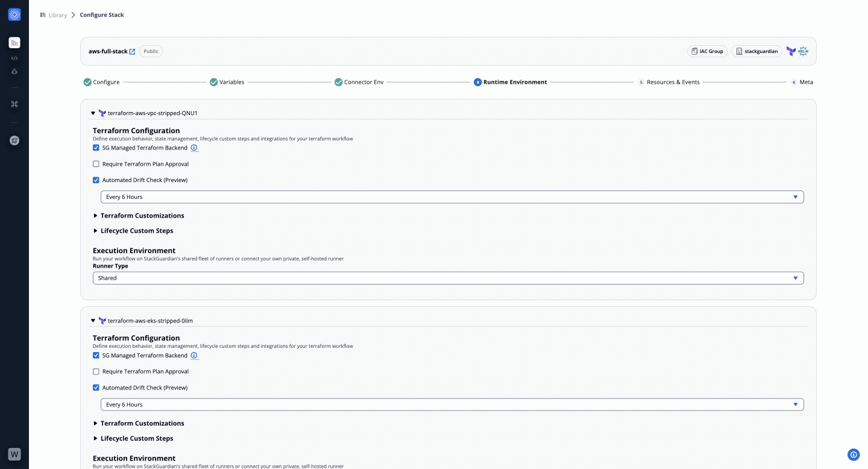868x469 pixels.
Task: Expand Lifecycle Custom Steps in eks-stripped section
Action: coord(136,439)
